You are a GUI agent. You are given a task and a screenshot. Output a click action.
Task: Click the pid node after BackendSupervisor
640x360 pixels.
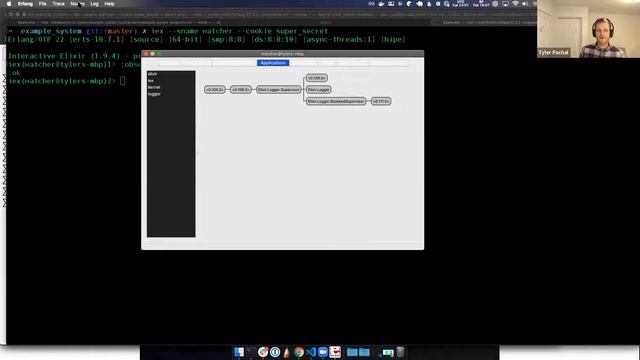(381, 101)
